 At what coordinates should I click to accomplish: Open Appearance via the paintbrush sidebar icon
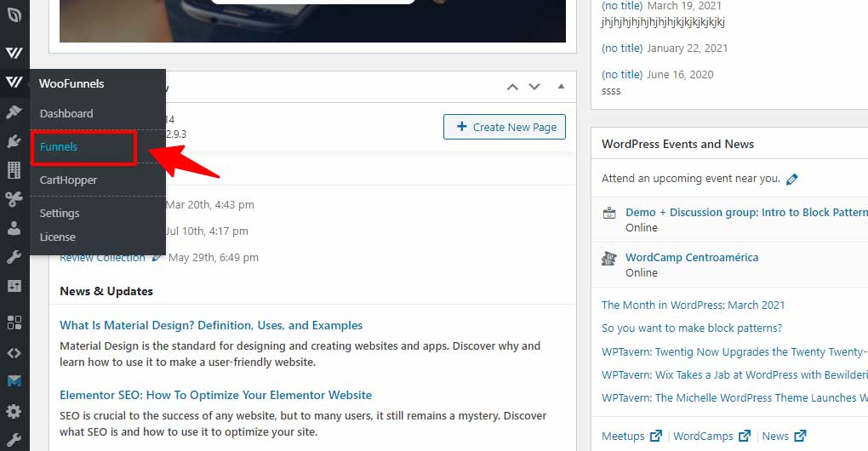14,111
